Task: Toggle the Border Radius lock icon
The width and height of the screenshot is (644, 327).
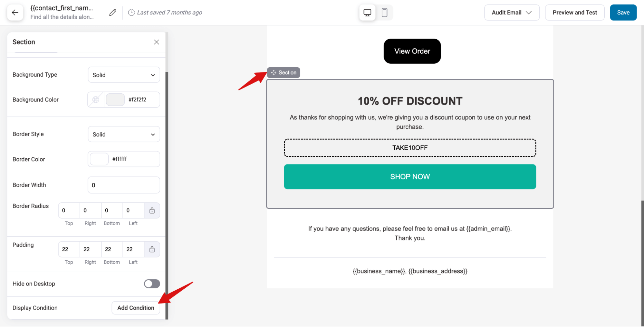Action: 152,210
